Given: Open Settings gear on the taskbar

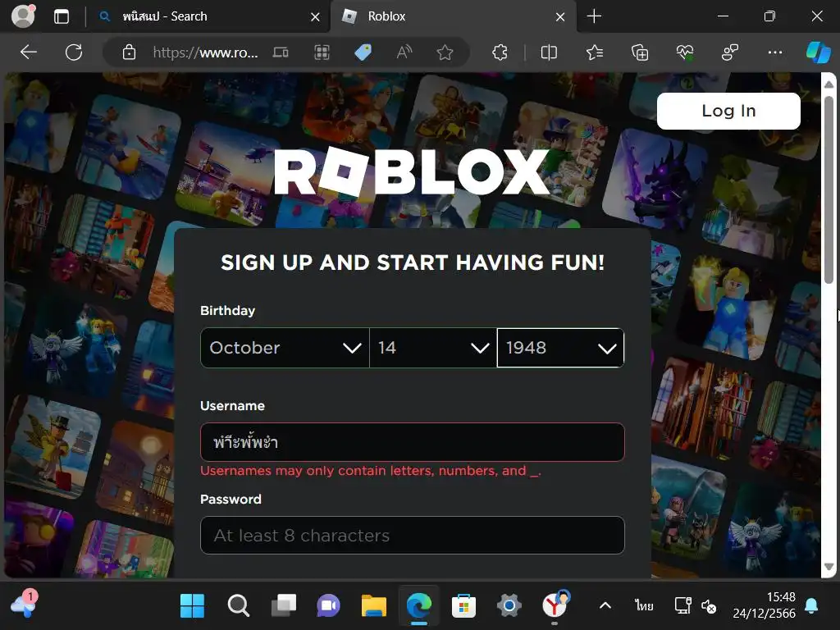Looking at the screenshot, I should pyautogui.click(x=509, y=606).
